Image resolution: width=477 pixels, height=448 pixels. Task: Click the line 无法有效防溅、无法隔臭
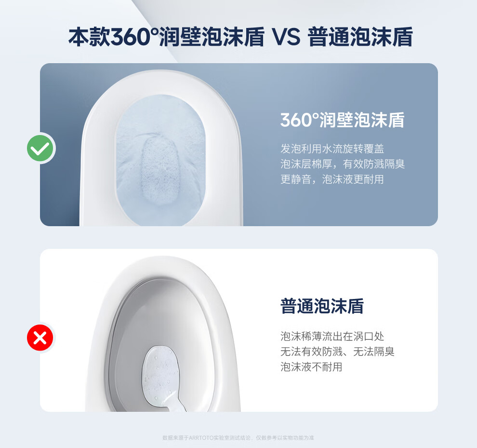337,352
